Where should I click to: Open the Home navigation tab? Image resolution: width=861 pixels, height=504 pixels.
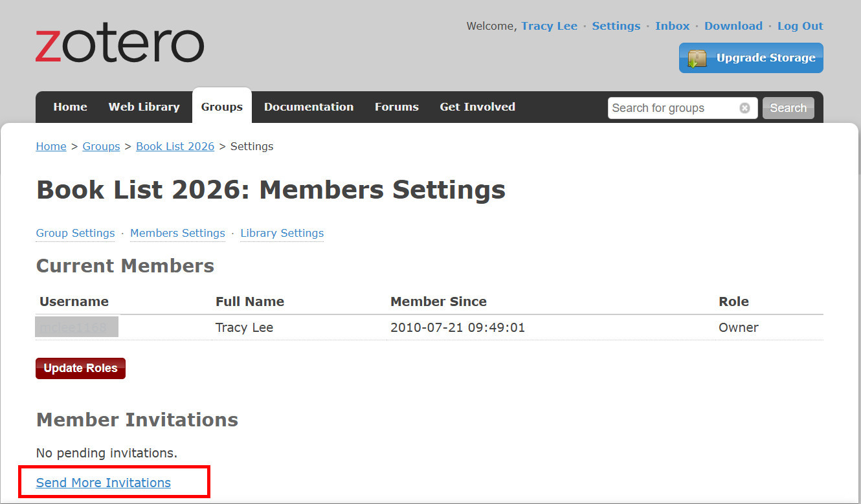pyautogui.click(x=70, y=107)
